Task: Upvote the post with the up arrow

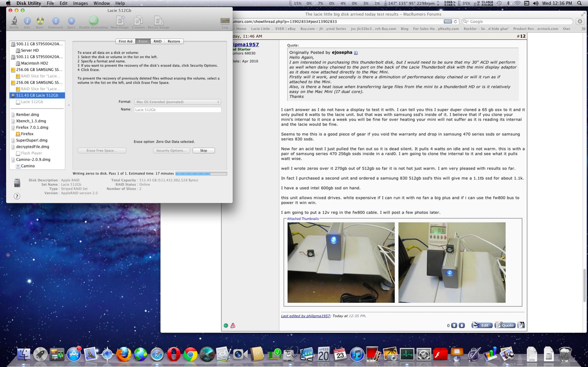Action: pyautogui.click(x=454, y=325)
